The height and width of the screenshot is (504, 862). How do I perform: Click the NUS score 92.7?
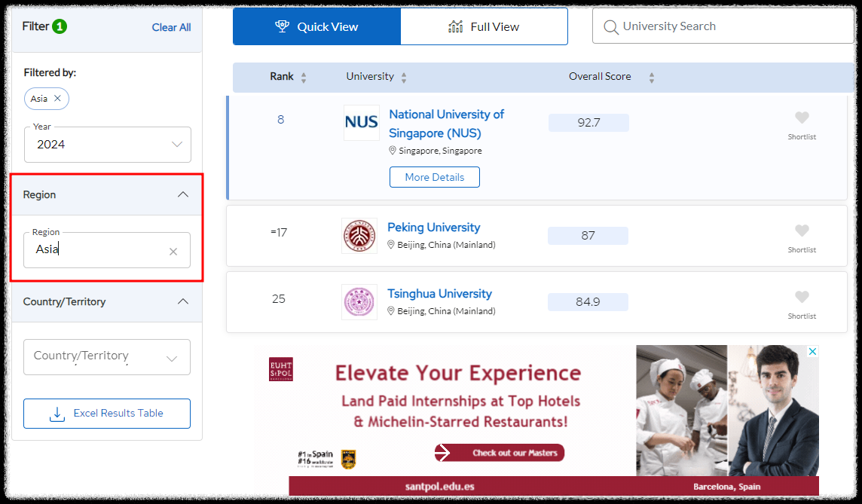click(588, 123)
